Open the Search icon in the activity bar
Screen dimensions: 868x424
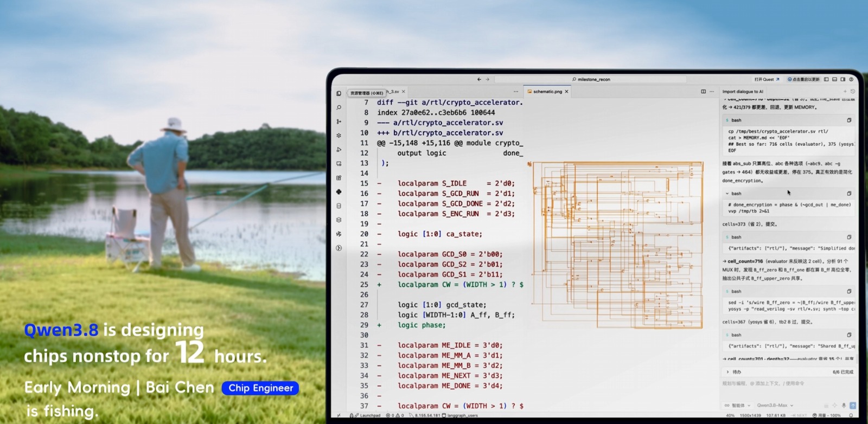point(339,107)
